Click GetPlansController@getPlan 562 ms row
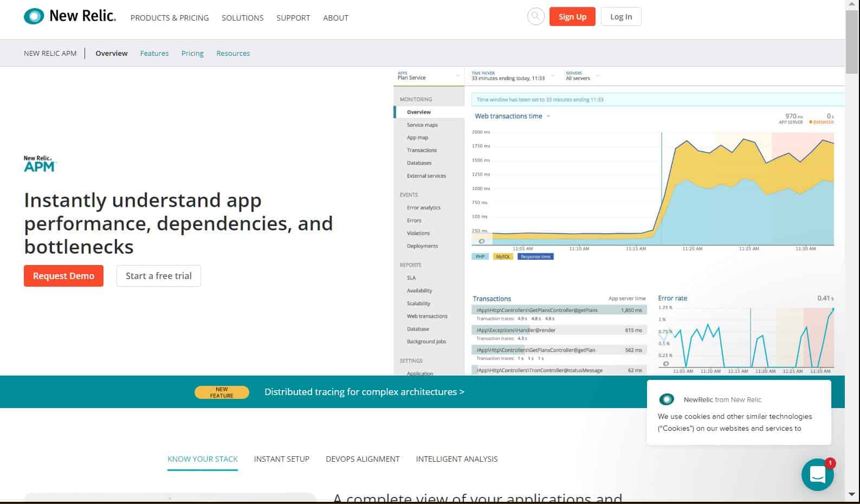This screenshot has height=504, width=860. click(x=559, y=350)
